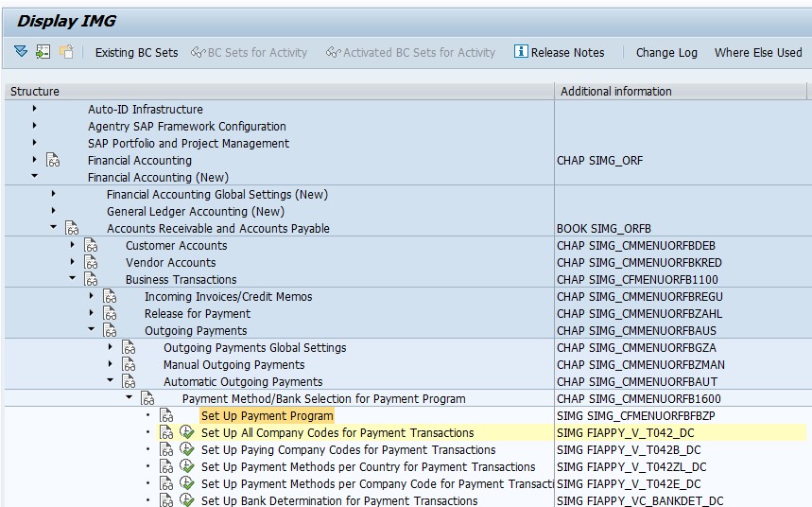Open Release Notes info icon

521,51
